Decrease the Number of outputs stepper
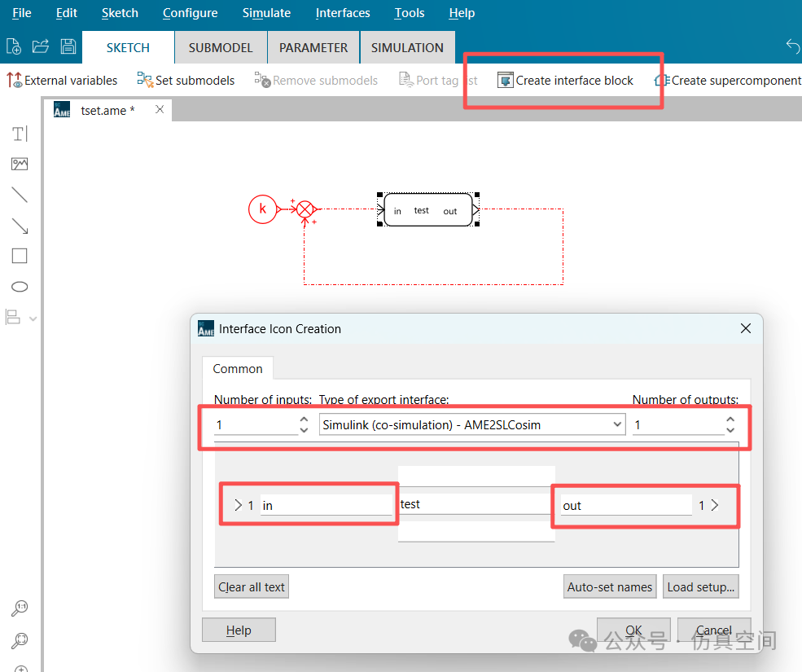Viewport: 802px width, 672px height. [730, 430]
